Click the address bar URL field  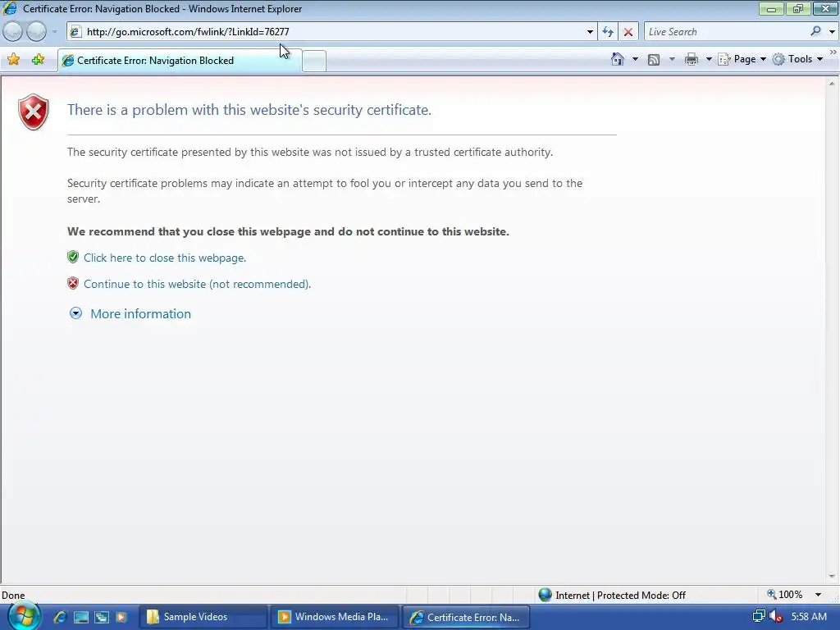332,32
